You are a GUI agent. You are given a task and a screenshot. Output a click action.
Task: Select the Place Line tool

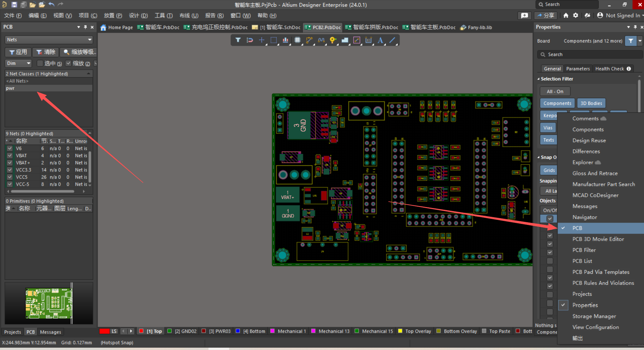click(x=392, y=40)
